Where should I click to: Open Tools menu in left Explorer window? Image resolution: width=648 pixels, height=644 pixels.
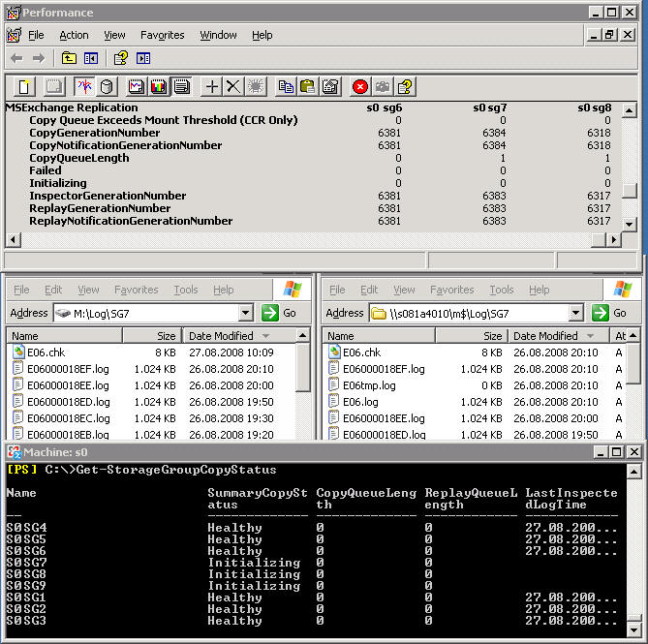click(x=186, y=290)
